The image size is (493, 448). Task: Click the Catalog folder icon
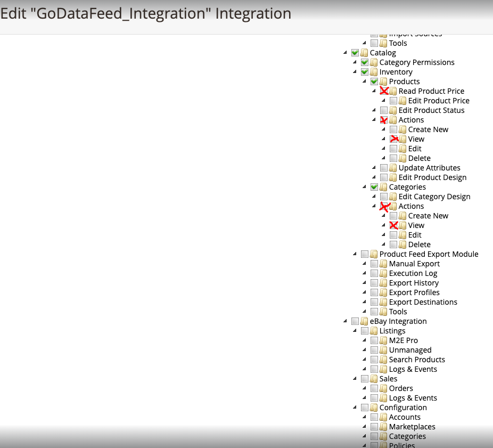point(364,53)
